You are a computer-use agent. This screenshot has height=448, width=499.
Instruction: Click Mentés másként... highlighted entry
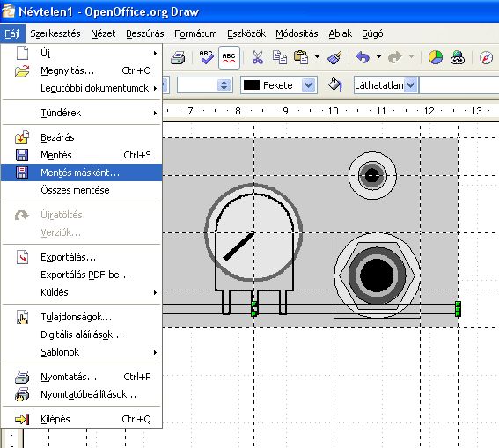pyautogui.click(x=82, y=173)
